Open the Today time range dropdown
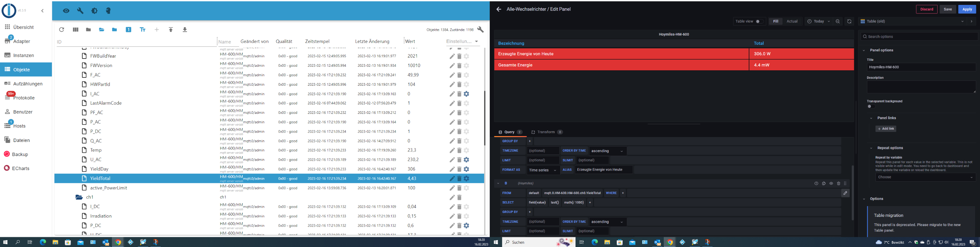The image size is (980, 247). pyautogui.click(x=818, y=22)
